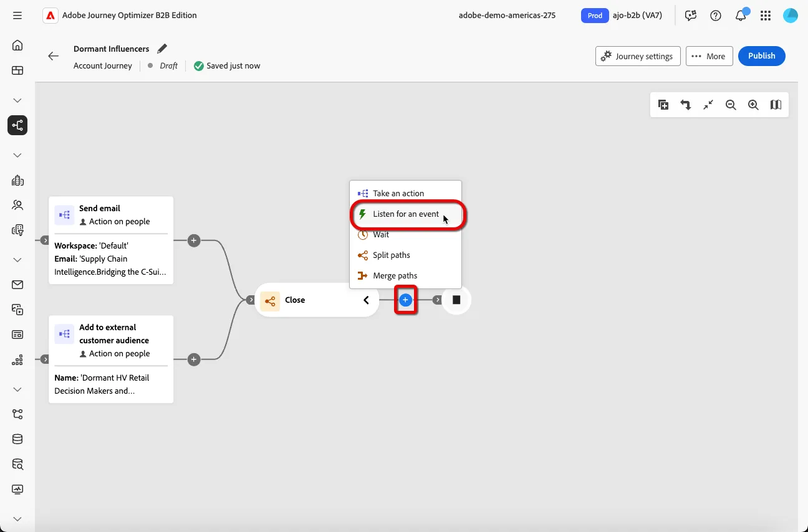Expand the sidebar section above the journeys icon
The width and height of the screenshot is (808, 532).
(17, 100)
